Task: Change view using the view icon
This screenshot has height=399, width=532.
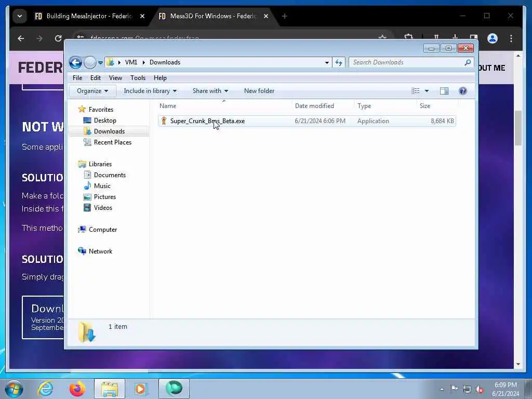Action: click(416, 91)
